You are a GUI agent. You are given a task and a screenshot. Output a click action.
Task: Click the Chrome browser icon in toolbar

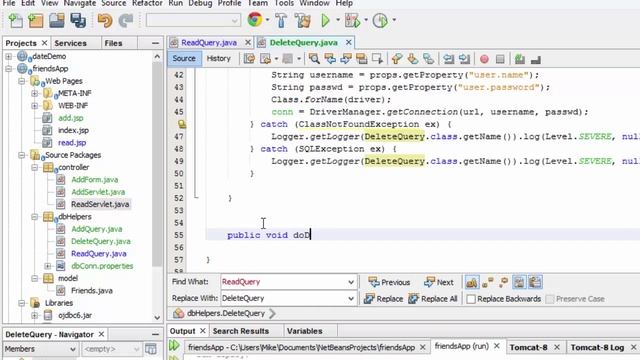(255, 20)
